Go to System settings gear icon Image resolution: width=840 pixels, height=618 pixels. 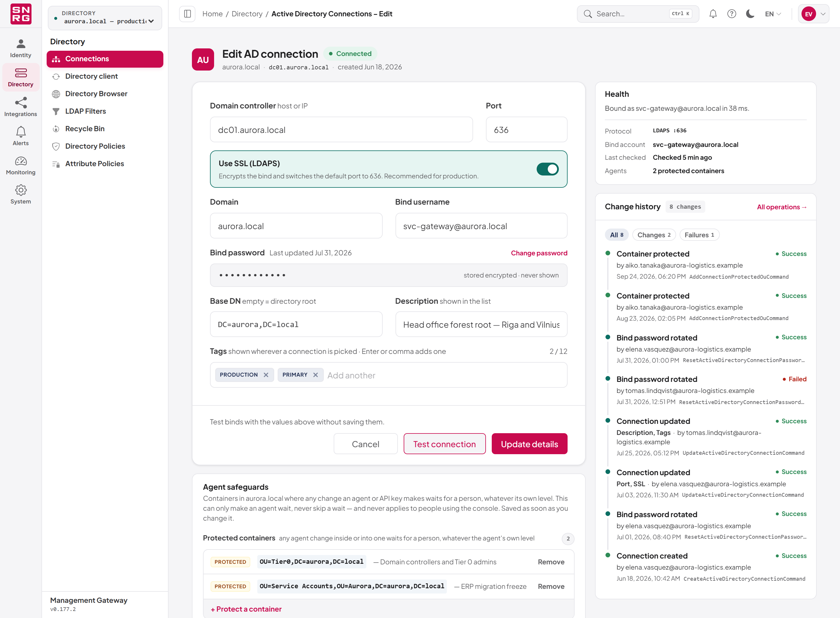pyautogui.click(x=21, y=190)
